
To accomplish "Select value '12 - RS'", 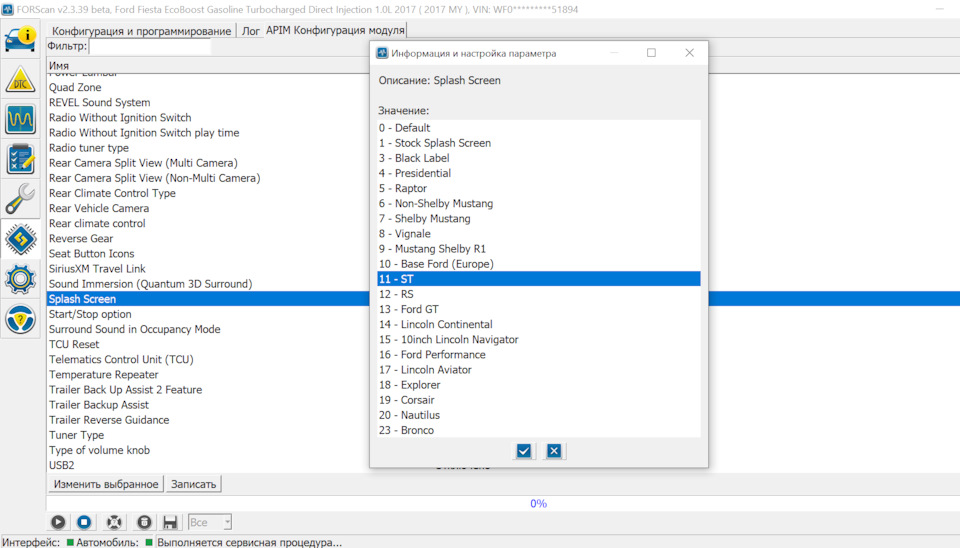I will click(539, 294).
